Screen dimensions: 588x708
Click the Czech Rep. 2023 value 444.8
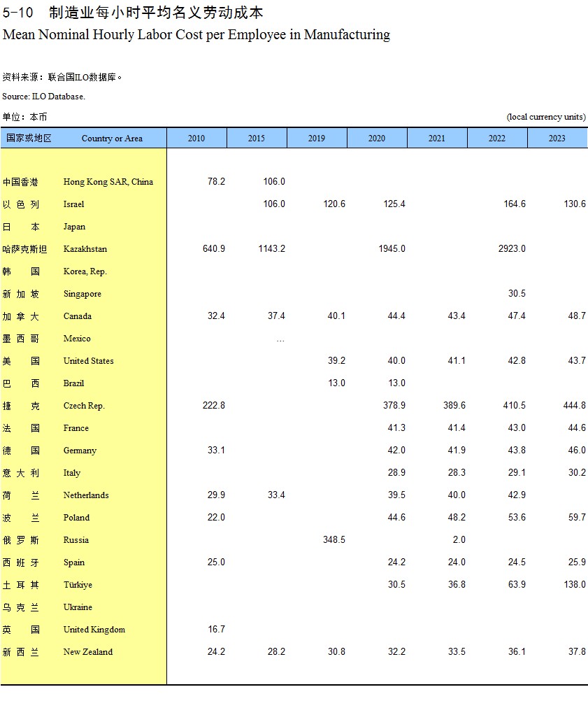point(574,406)
